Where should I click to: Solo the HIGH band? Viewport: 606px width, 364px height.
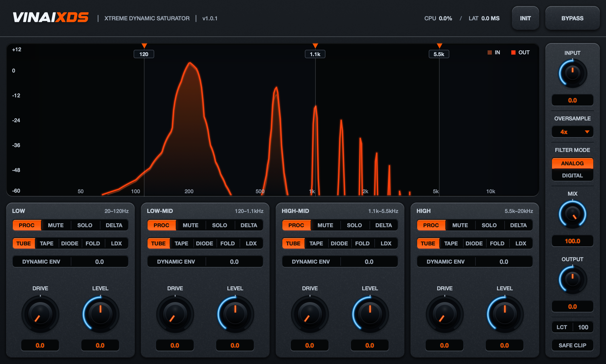tap(489, 225)
